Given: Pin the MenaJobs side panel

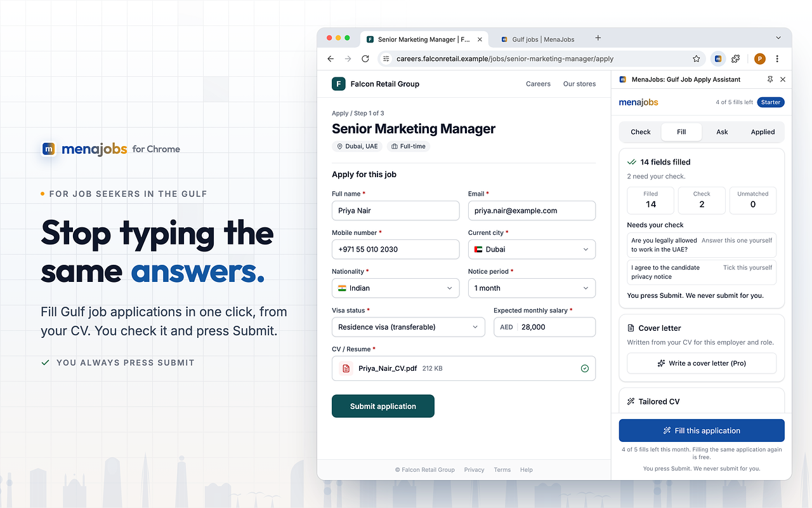Looking at the screenshot, I should coord(770,79).
